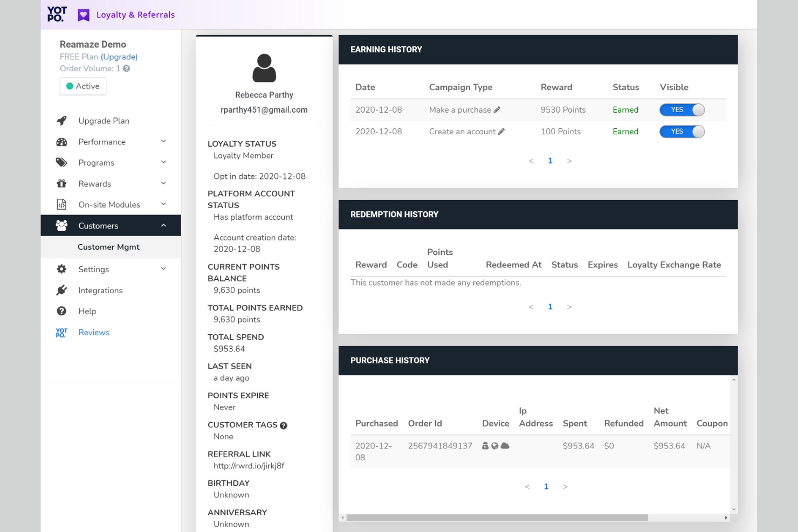Click order id 2567941849137
The width and height of the screenshot is (798, 532).
pos(440,446)
